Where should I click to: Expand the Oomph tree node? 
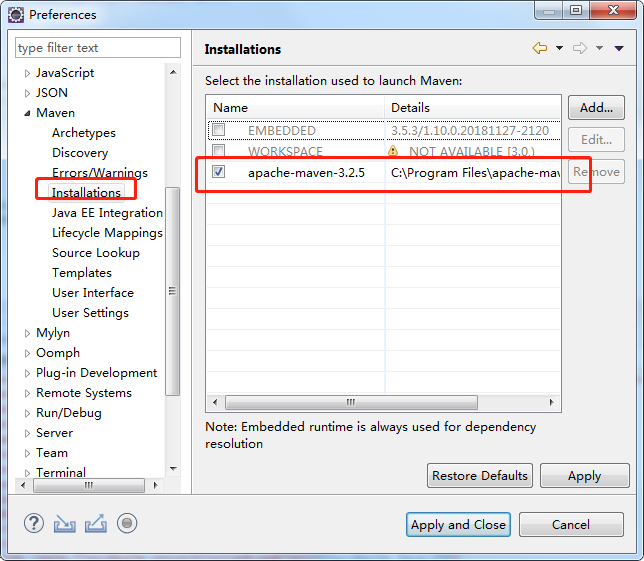coord(27,353)
